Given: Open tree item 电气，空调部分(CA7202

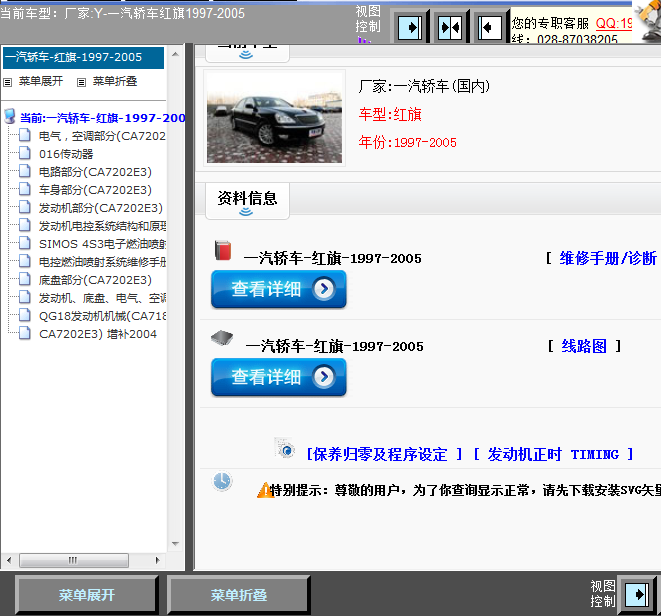Looking at the screenshot, I should coord(102,136).
